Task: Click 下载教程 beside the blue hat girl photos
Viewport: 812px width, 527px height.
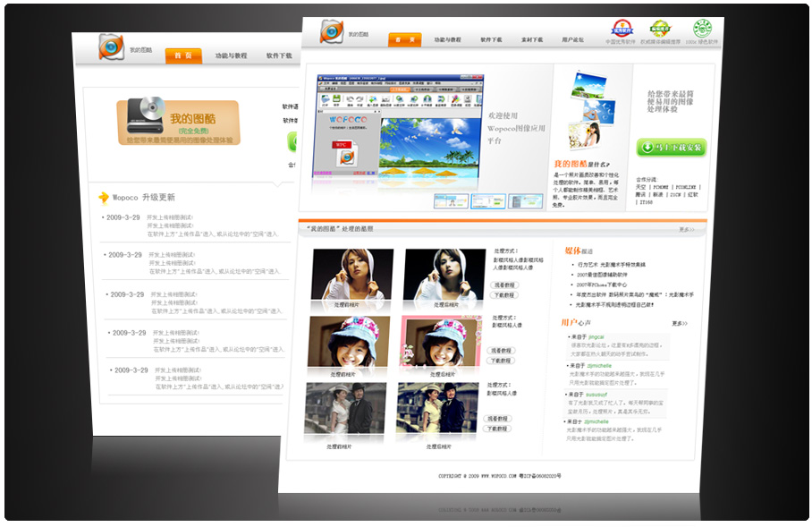Action: click(501, 361)
